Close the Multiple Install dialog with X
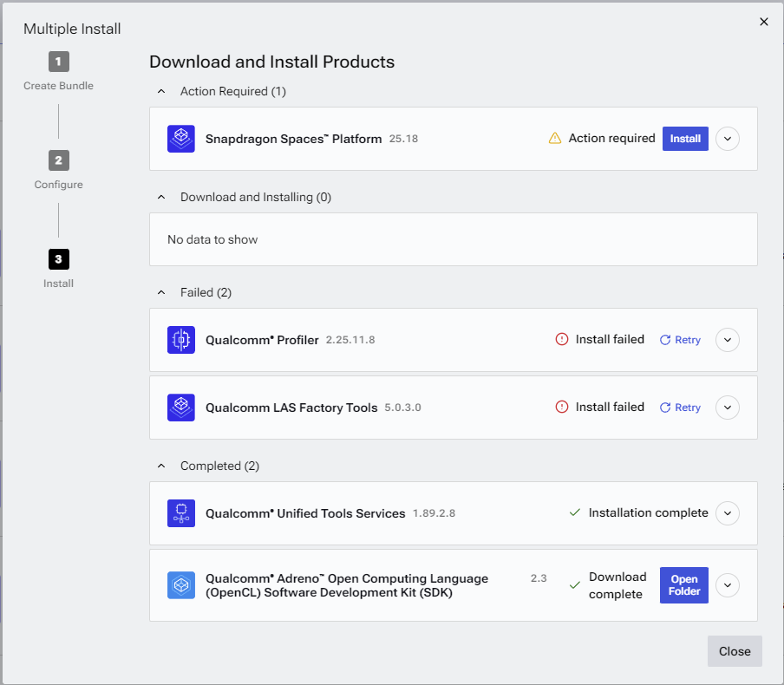 point(764,22)
